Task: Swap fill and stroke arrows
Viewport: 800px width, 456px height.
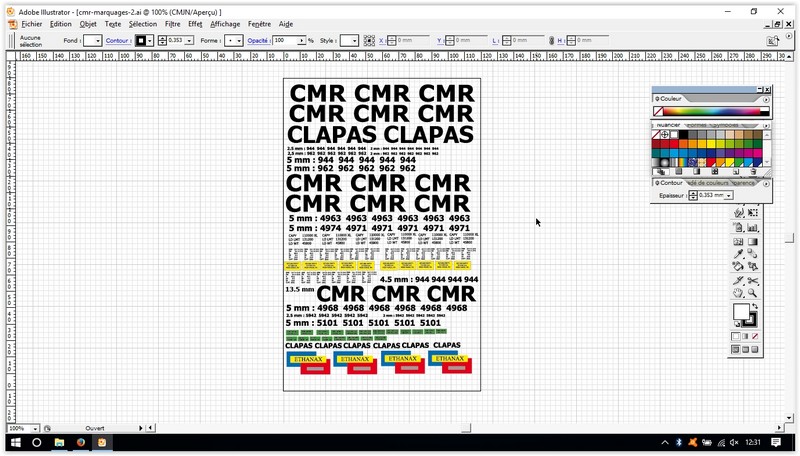Action: [755, 307]
